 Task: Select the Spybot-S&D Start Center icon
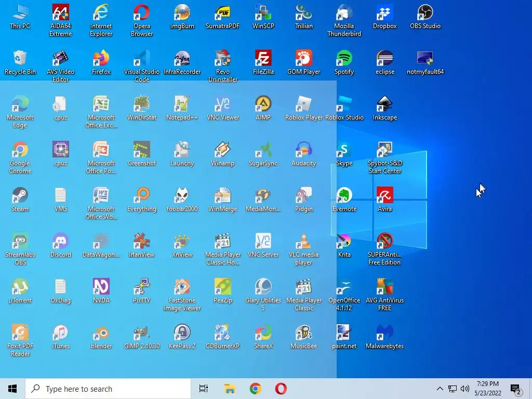click(x=385, y=158)
